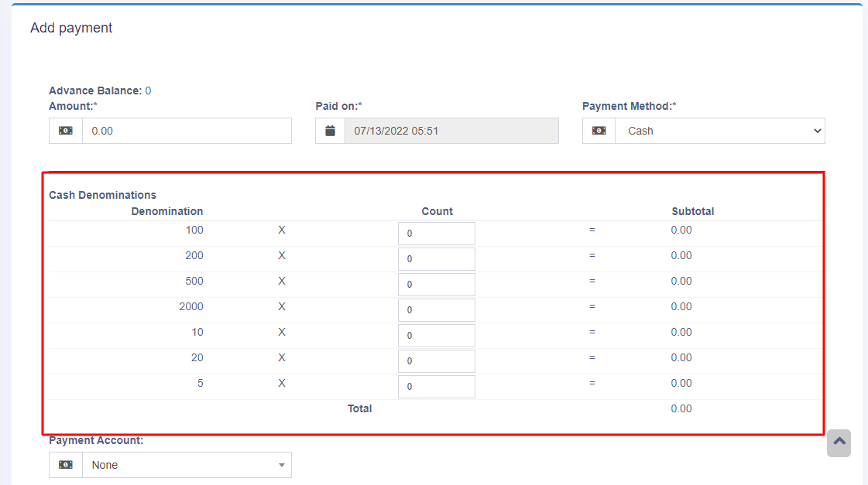The height and width of the screenshot is (485, 868).
Task: Click the scroll-to-top arrow button
Action: pos(839,443)
